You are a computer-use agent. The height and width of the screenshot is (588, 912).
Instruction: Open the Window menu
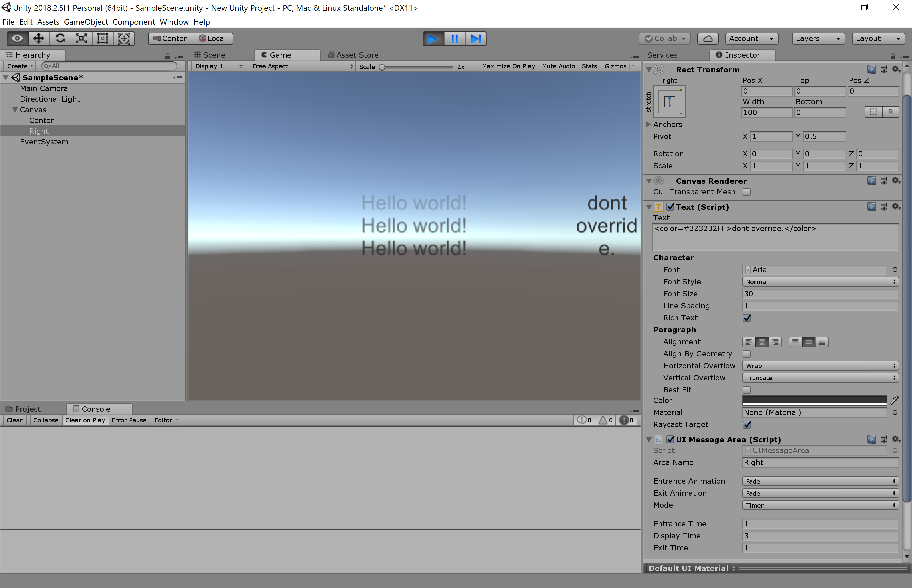click(x=174, y=22)
